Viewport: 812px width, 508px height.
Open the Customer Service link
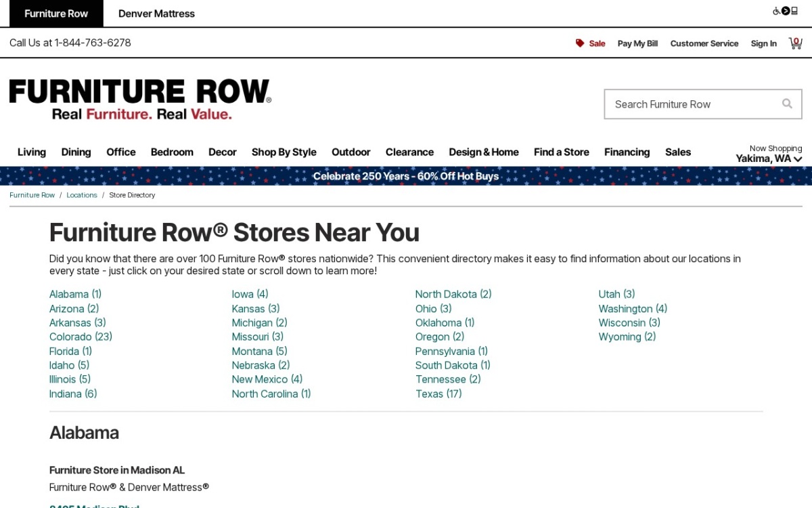pos(704,43)
